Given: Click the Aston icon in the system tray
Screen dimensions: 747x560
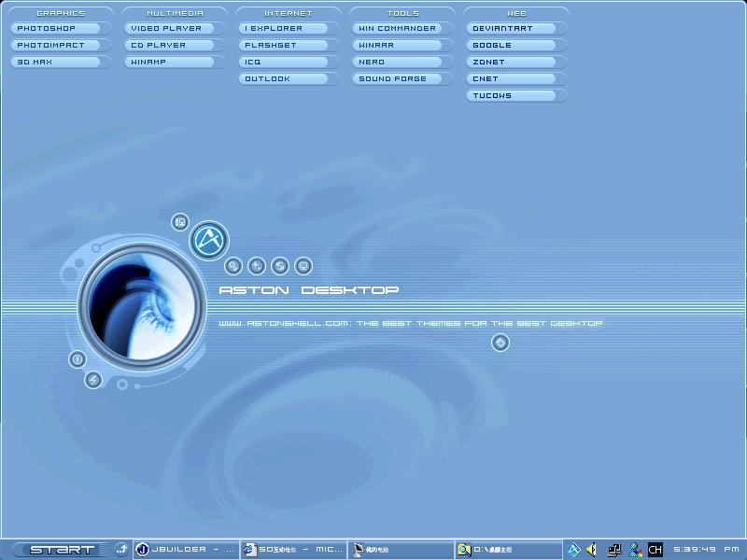Looking at the screenshot, I should (x=574, y=550).
